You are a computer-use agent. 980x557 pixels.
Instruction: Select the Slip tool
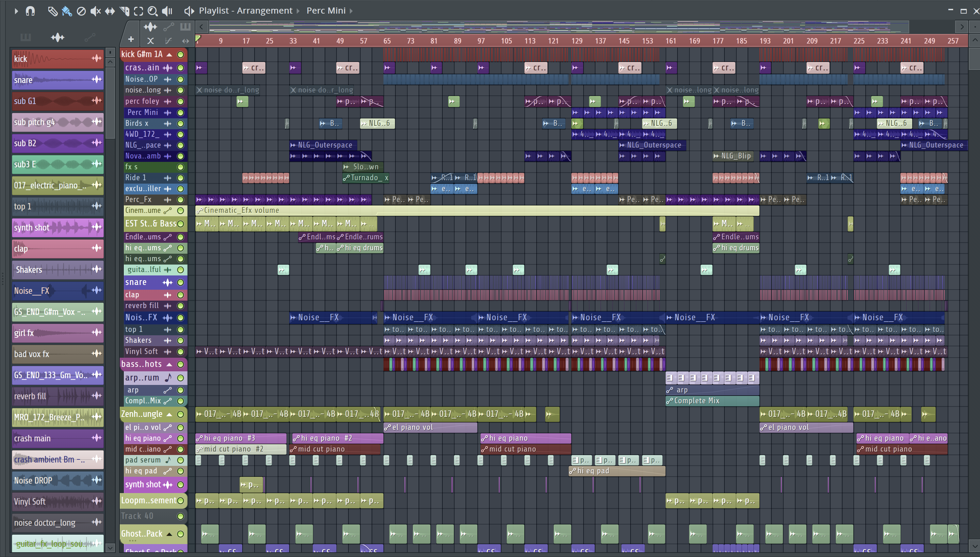[x=110, y=11]
